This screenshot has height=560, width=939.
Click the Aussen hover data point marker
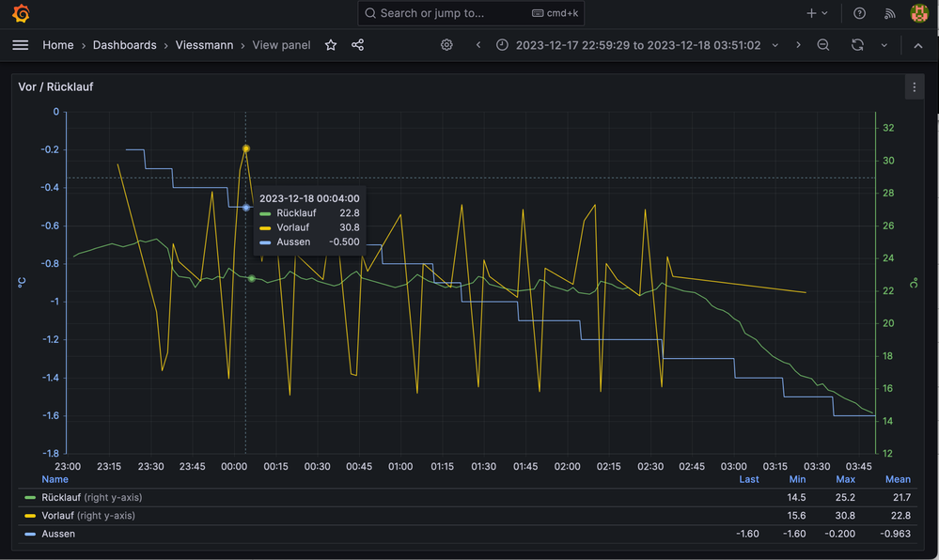[x=245, y=208]
